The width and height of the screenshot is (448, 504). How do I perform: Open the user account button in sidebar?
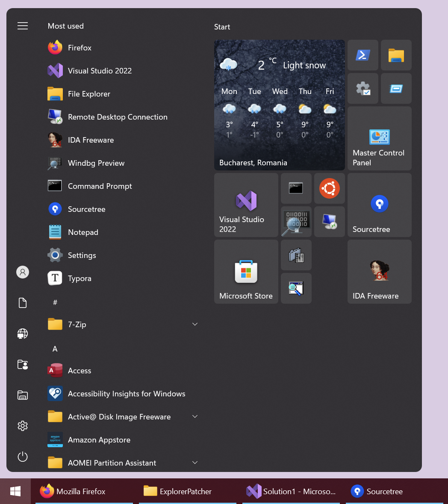[23, 272]
